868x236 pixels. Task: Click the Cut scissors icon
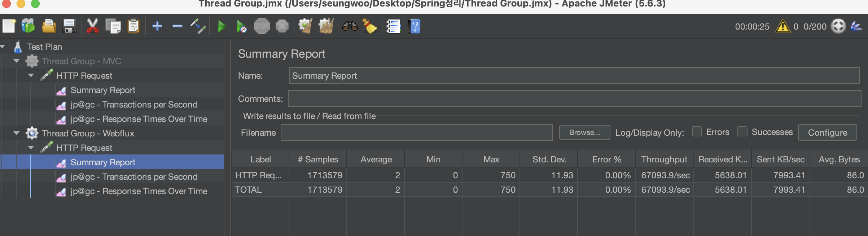pos(93,26)
